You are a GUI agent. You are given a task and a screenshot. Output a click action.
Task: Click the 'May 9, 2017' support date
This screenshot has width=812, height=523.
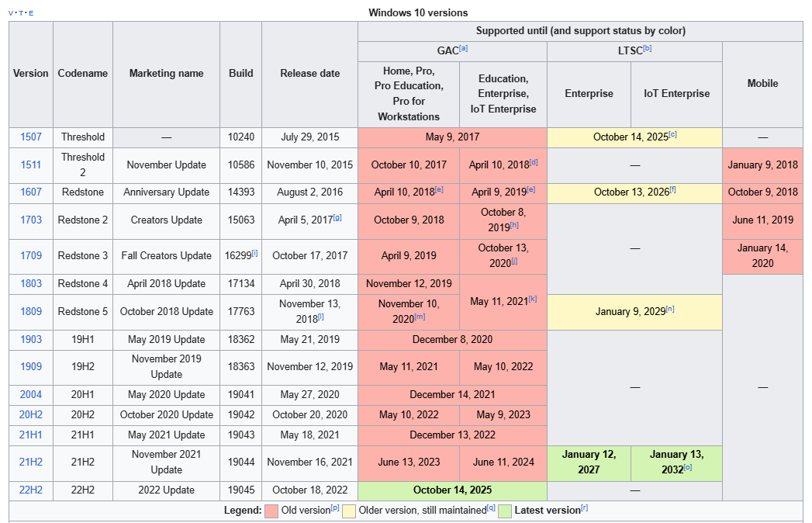tap(452, 137)
